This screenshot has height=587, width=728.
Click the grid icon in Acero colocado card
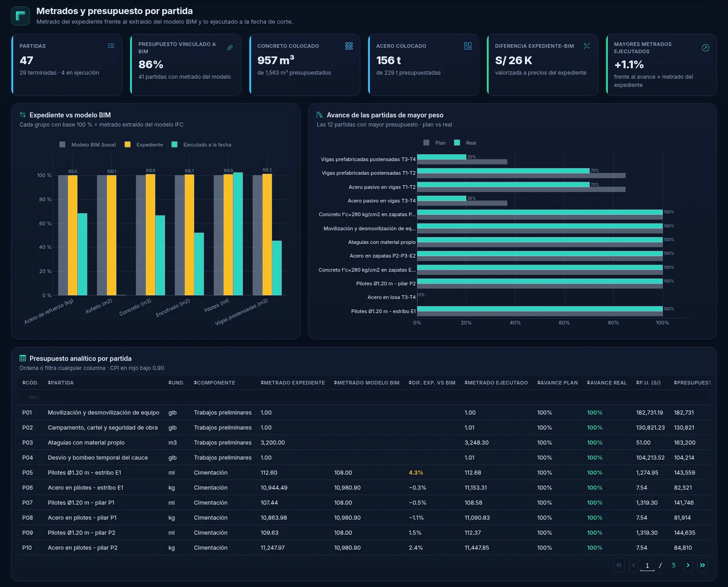coord(468,46)
